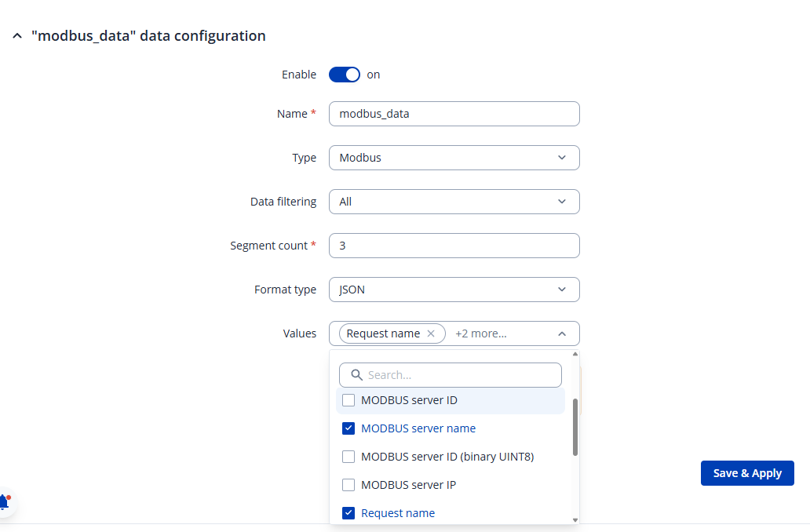Image resolution: width=810 pixels, height=532 pixels.
Task: Enable the MODBUS server IP checkbox
Action: pos(348,485)
